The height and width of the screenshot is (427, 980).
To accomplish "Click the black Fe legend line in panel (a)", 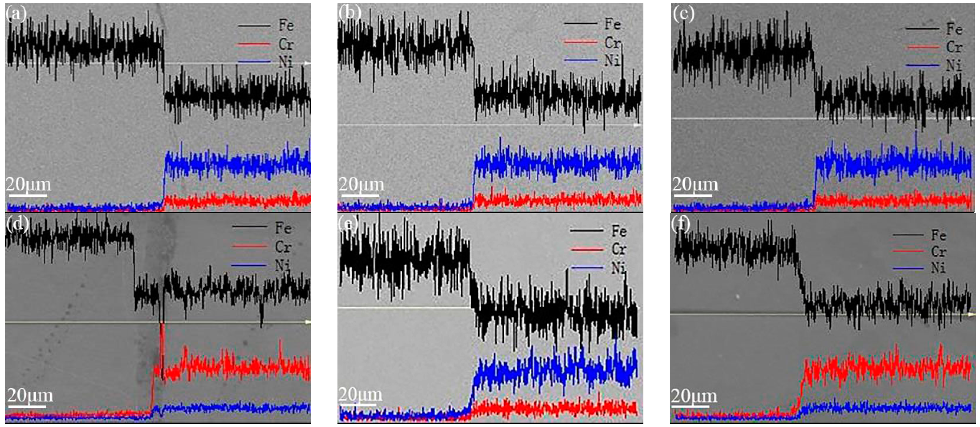I will (x=254, y=26).
